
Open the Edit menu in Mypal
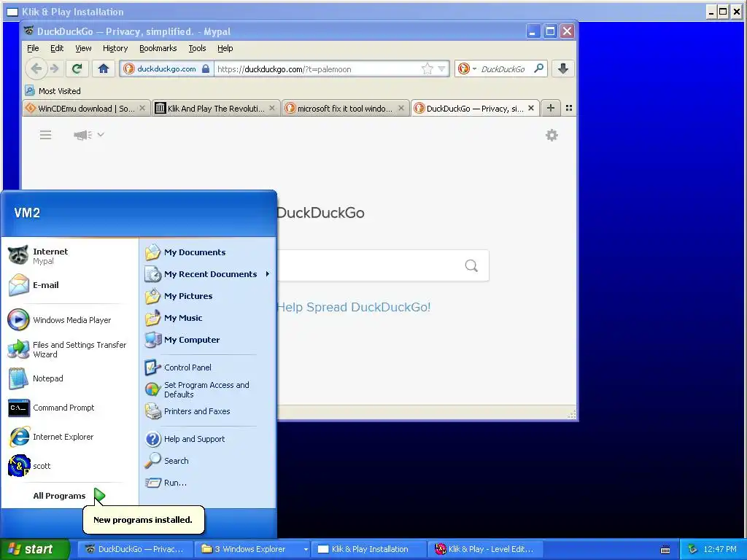click(x=57, y=48)
